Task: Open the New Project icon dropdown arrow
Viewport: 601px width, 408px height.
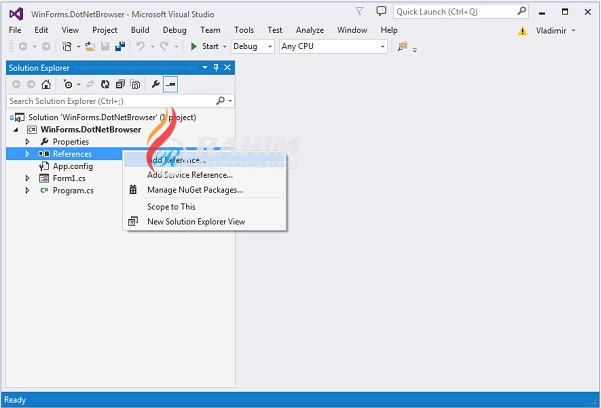Action: coord(79,47)
